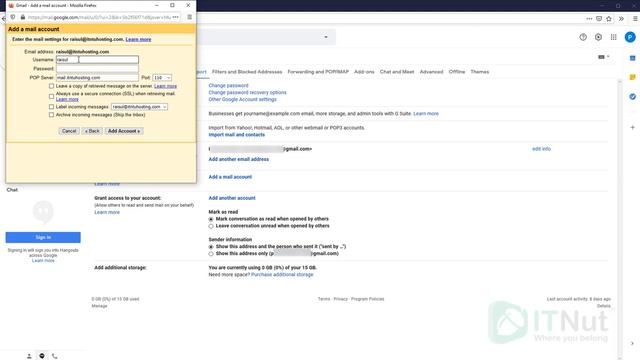The width and height of the screenshot is (640, 360).
Task: Open label incoming messages dropdown
Action: tap(139, 107)
